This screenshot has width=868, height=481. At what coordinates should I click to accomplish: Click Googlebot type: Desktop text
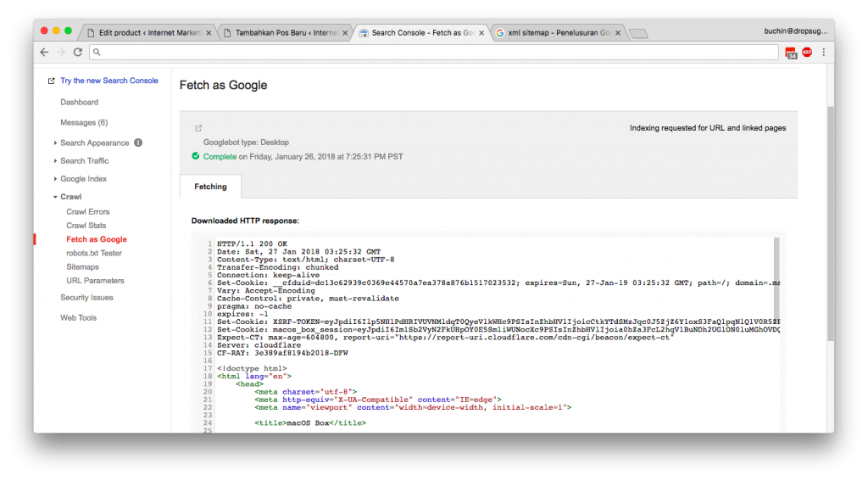click(x=246, y=143)
